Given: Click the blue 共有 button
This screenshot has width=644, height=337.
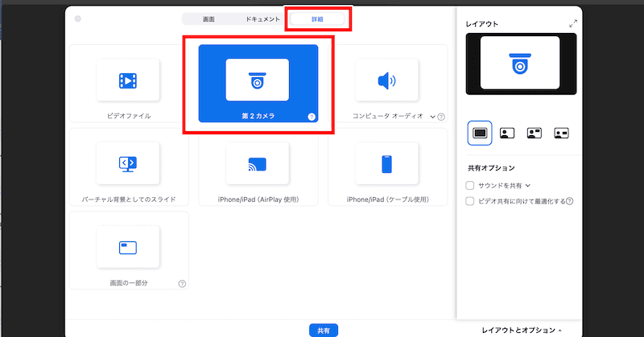Looking at the screenshot, I should click(x=322, y=330).
